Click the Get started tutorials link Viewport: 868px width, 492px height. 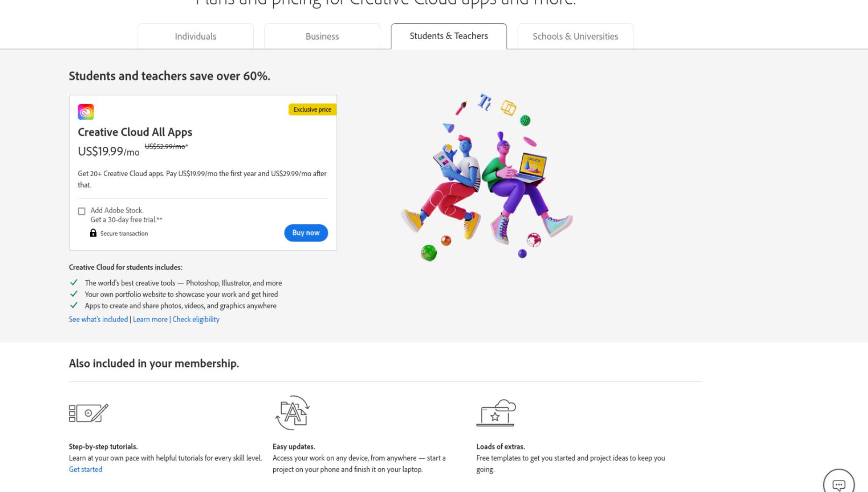[x=85, y=469]
